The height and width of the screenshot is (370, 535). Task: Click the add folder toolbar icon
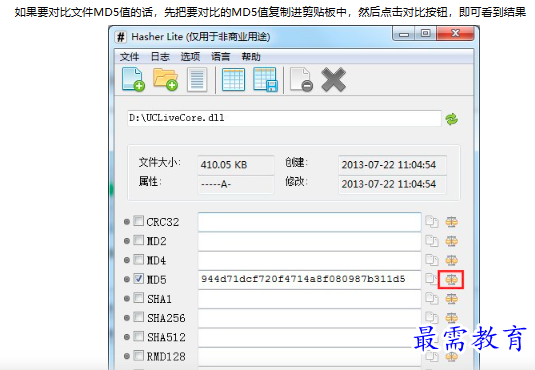[x=165, y=79]
